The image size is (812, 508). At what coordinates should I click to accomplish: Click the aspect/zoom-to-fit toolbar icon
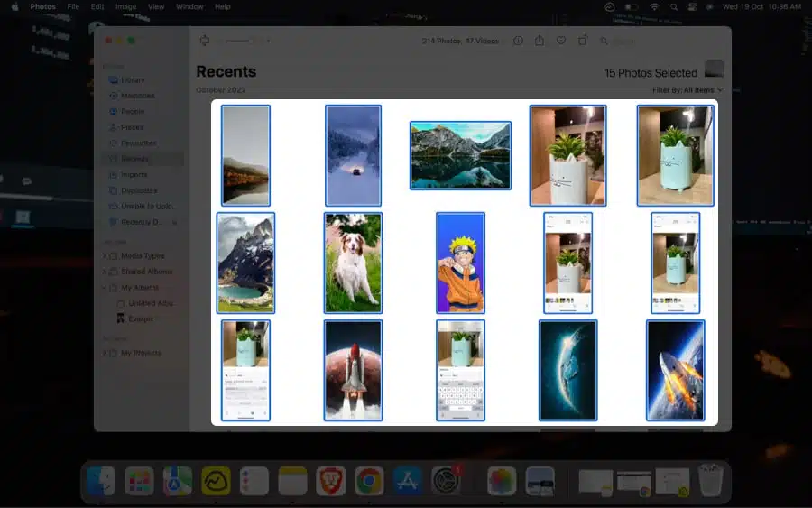pyautogui.click(x=205, y=41)
